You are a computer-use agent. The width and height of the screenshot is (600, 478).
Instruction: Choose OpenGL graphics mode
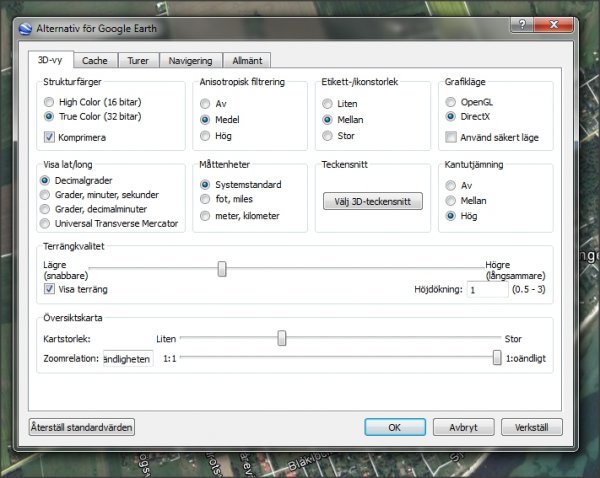[451, 102]
